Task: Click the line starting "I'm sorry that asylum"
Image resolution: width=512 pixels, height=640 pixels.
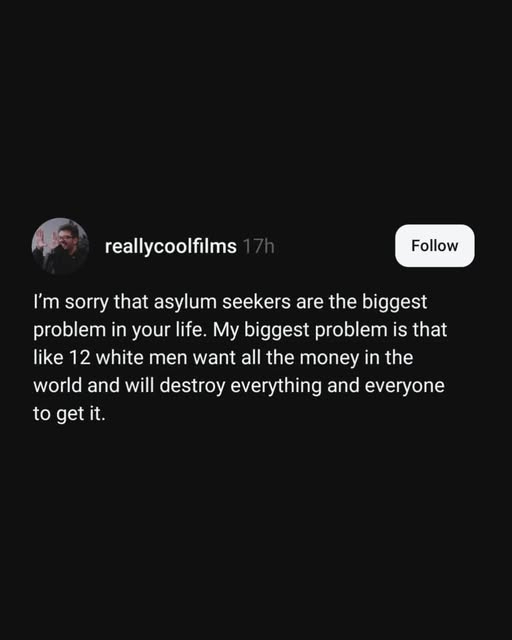Action: point(230,302)
